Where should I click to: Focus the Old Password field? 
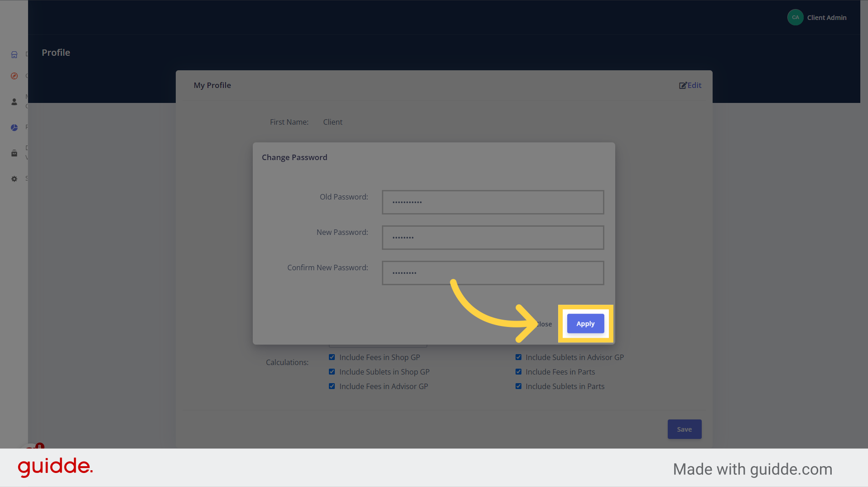(x=493, y=202)
